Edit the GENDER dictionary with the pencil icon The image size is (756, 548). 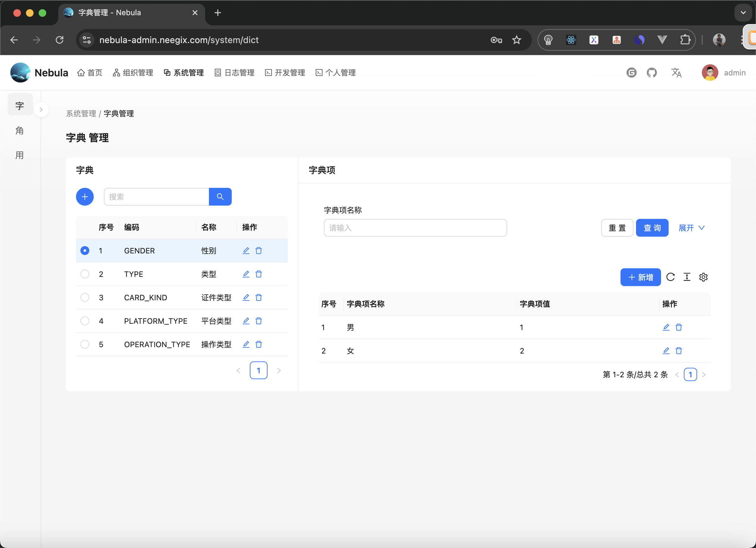click(246, 251)
